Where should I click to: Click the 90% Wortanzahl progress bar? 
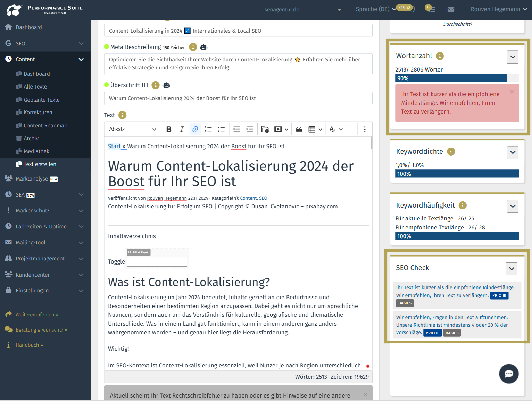tap(451, 78)
